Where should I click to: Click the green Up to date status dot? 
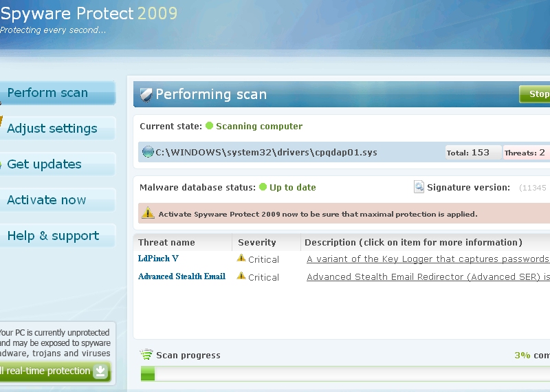pyautogui.click(x=263, y=186)
